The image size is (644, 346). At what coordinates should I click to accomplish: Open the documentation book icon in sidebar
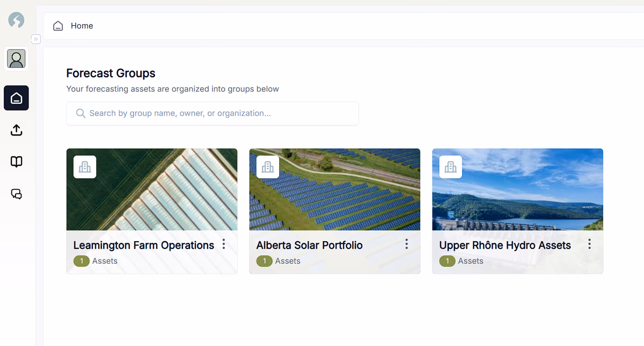(16, 162)
